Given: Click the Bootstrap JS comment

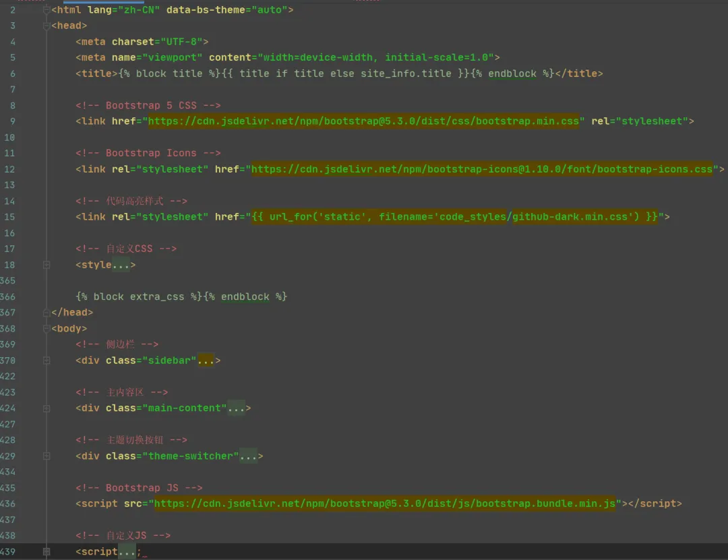Looking at the screenshot, I should (139, 488).
